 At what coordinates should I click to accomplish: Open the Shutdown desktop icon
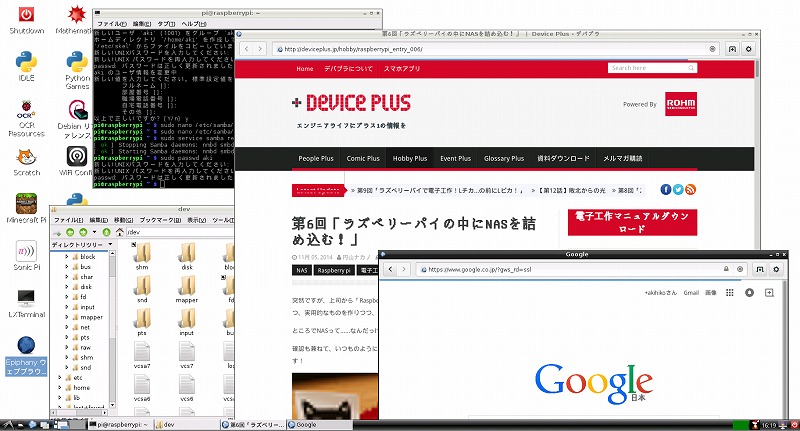(26, 19)
